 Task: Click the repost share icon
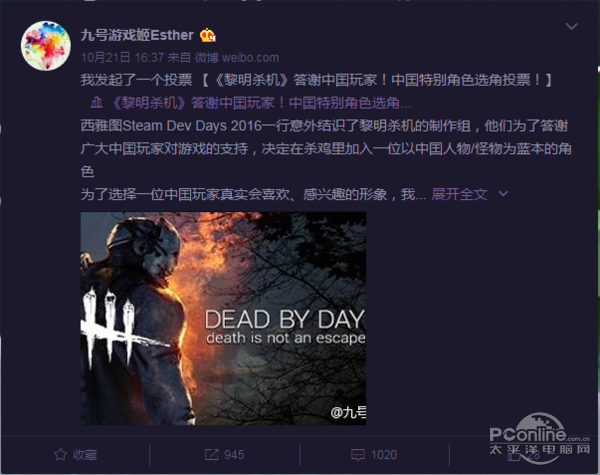coord(211,454)
